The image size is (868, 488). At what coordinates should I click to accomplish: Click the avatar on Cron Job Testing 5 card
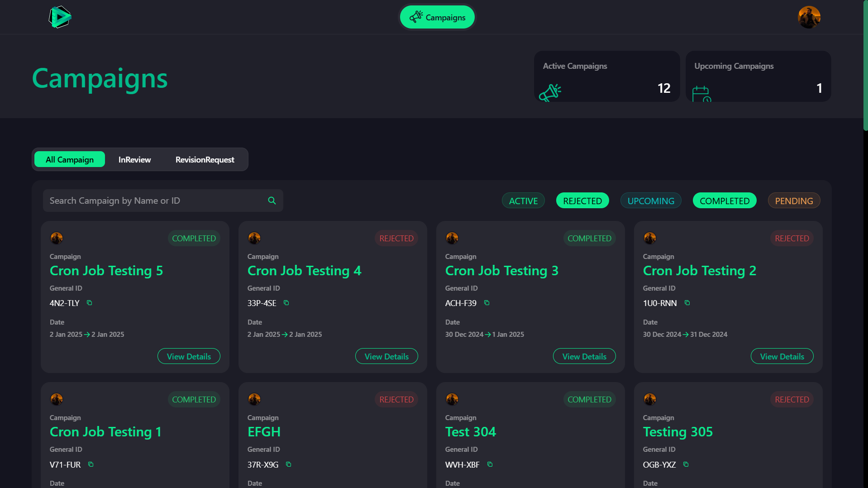(57, 238)
